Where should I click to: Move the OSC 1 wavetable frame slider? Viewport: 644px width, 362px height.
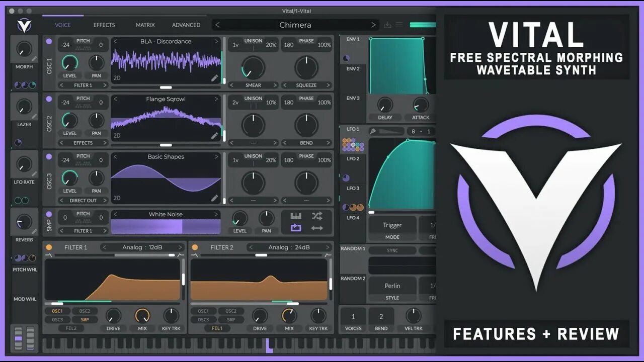pos(166,87)
